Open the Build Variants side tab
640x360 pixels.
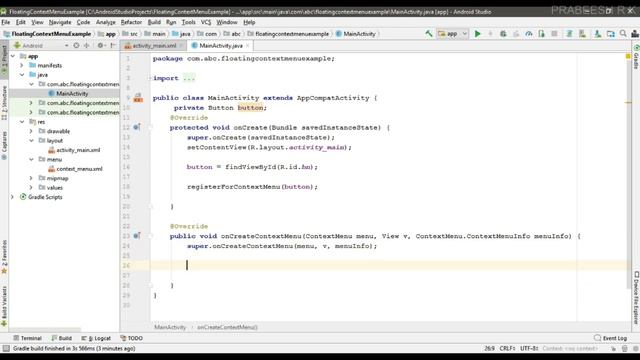4,306
